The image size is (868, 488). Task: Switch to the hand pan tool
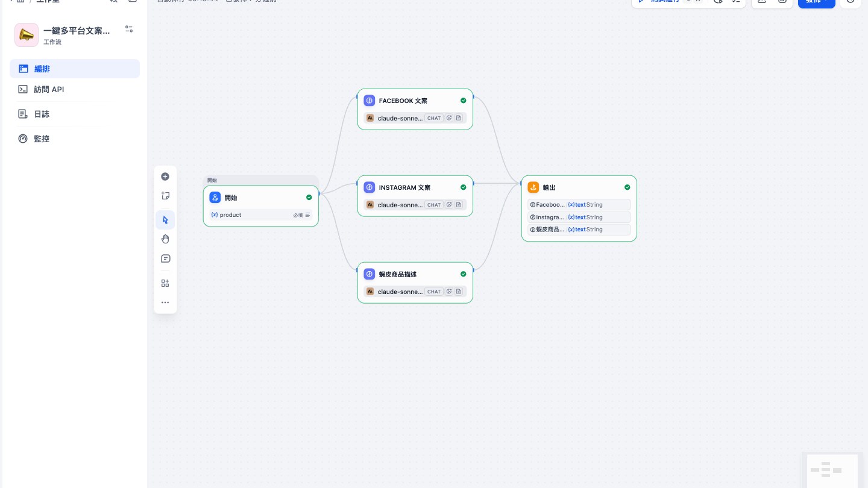pos(165,239)
